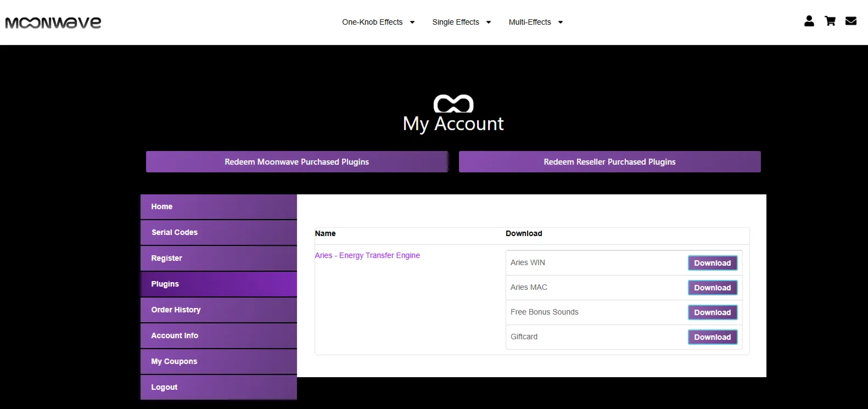Expand the Single Effects dropdown

[461, 22]
